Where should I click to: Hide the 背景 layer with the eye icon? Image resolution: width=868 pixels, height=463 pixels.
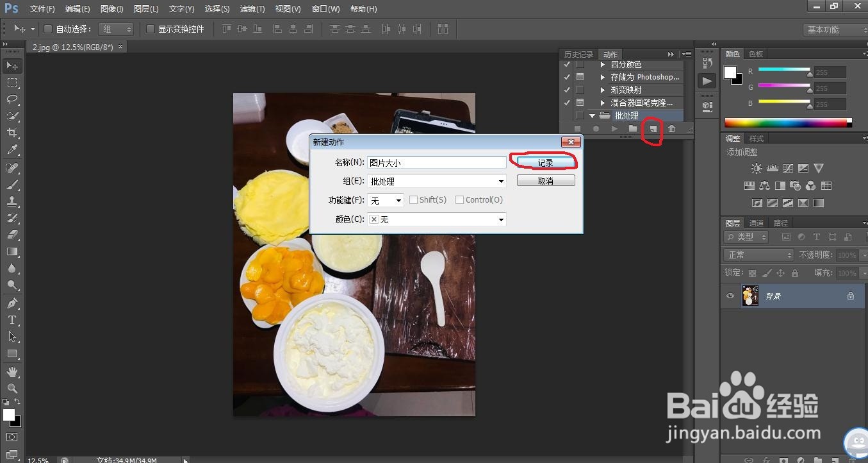pos(730,296)
